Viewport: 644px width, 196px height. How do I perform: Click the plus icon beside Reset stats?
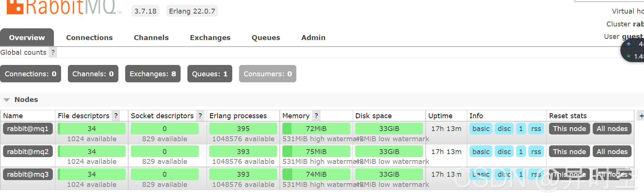[641, 116]
